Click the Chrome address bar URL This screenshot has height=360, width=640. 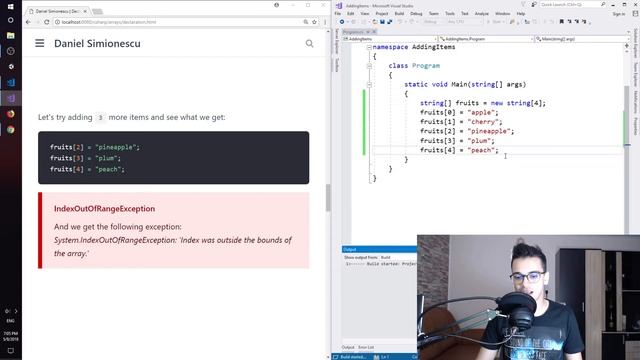point(109,22)
